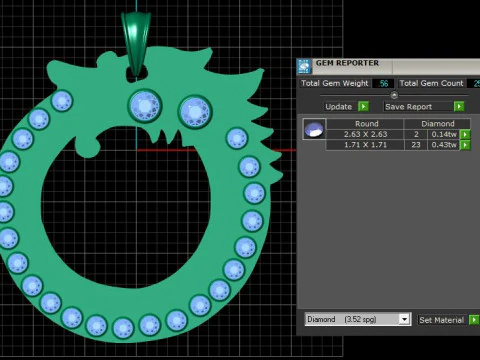This screenshot has height=360, width=480.
Task: Click the green arrow on the 0.43tw row
Action: pos(465,145)
